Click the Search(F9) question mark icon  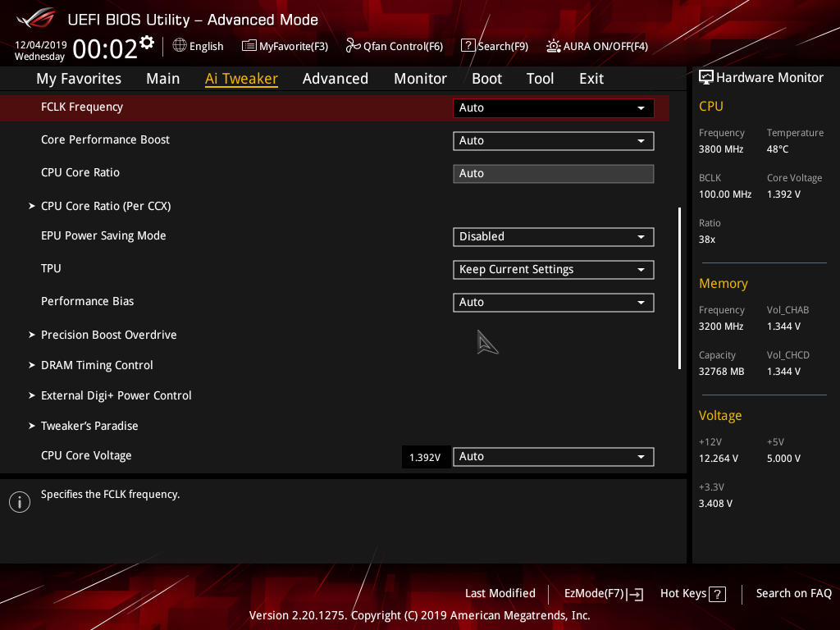coord(468,46)
